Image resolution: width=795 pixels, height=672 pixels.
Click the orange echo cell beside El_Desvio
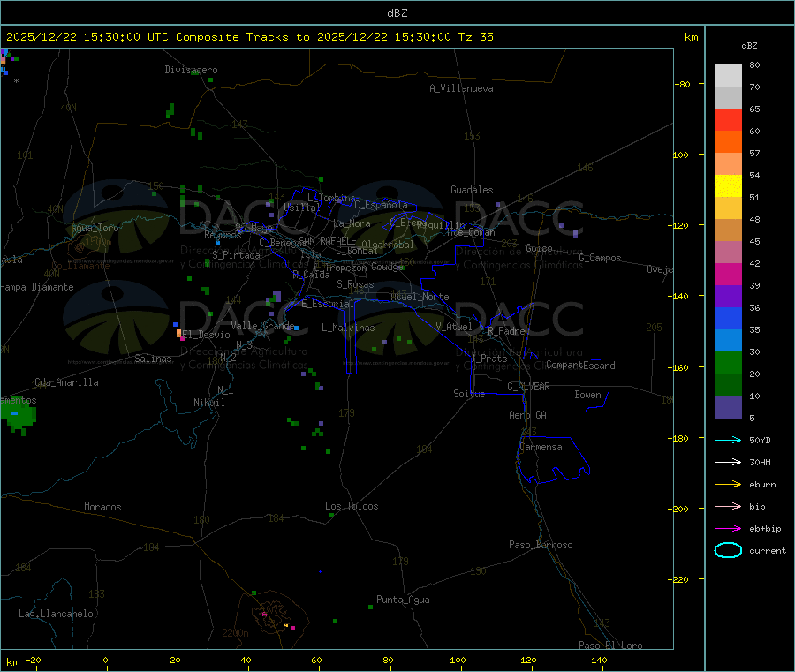click(178, 333)
